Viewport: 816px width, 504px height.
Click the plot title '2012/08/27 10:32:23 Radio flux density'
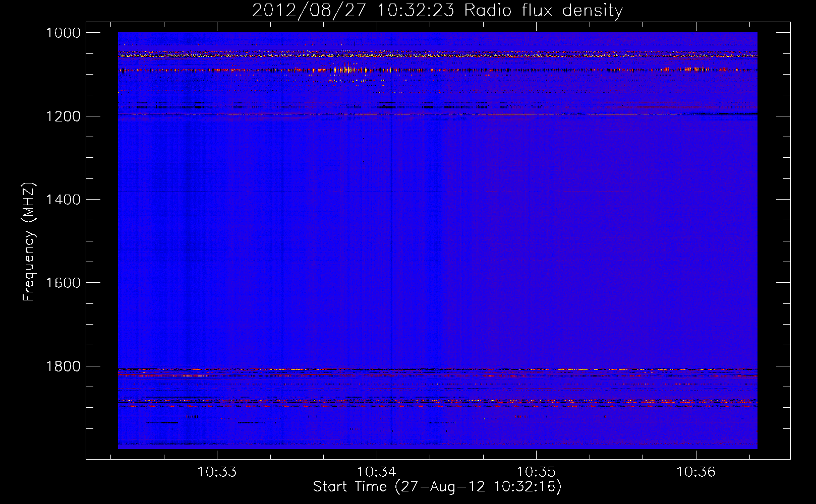(x=437, y=10)
